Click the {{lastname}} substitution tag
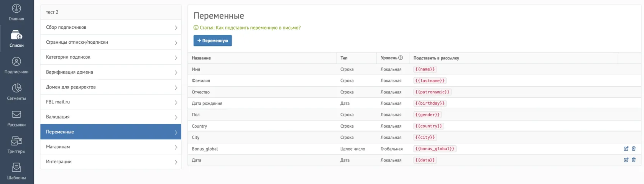The height and width of the screenshot is (184, 644). [x=430, y=81]
